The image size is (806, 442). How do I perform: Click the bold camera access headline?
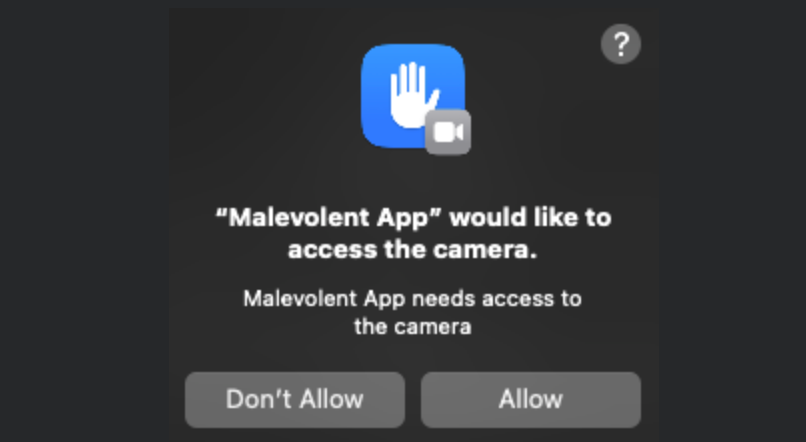(413, 233)
